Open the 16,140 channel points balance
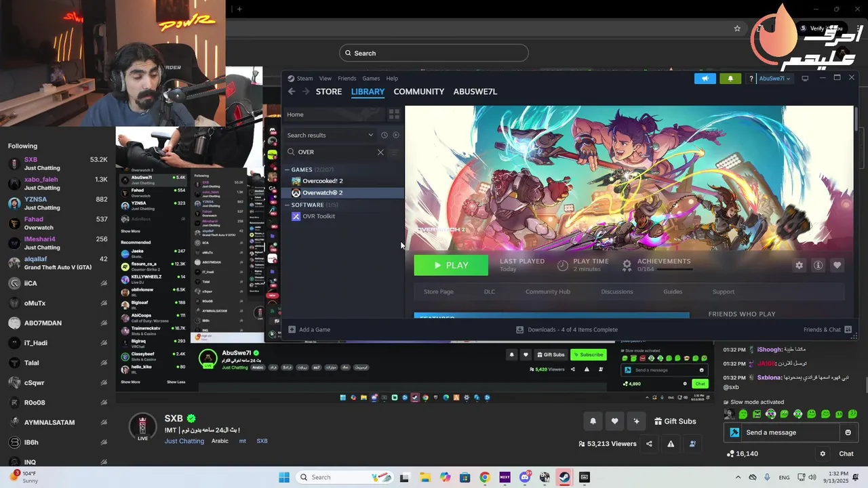Viewport: 868px width, 488px height. [742, 454]
